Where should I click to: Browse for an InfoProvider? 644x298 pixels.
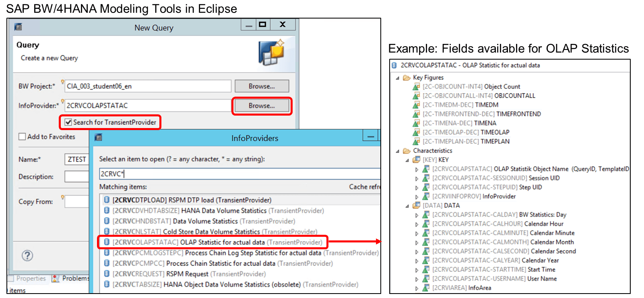[x=262, y=106]
